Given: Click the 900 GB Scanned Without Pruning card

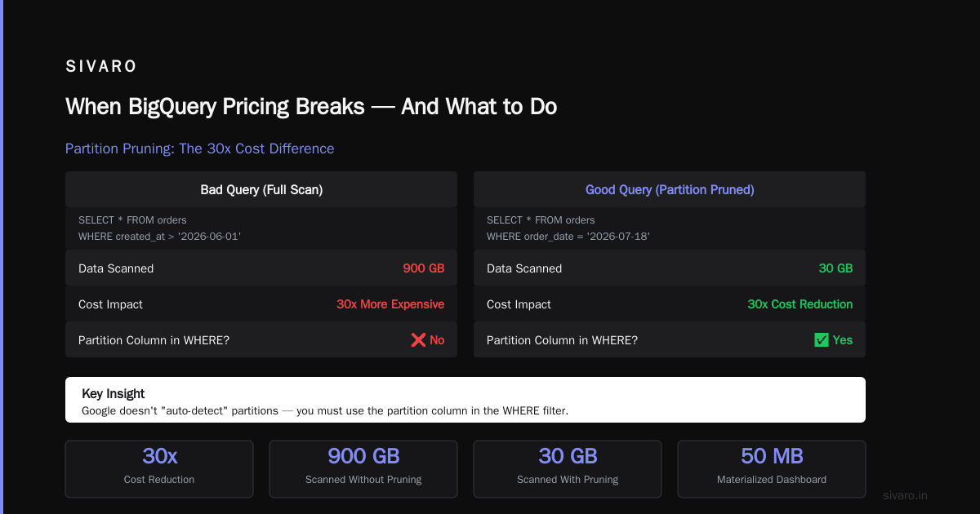Looking at the screenshot, I should [x=363, y=469].
